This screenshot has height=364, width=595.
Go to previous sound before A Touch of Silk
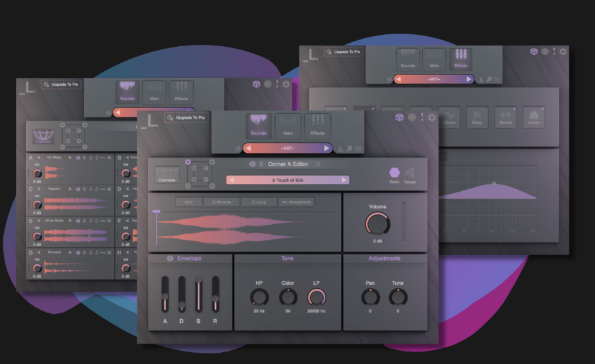tap(232, 180)
